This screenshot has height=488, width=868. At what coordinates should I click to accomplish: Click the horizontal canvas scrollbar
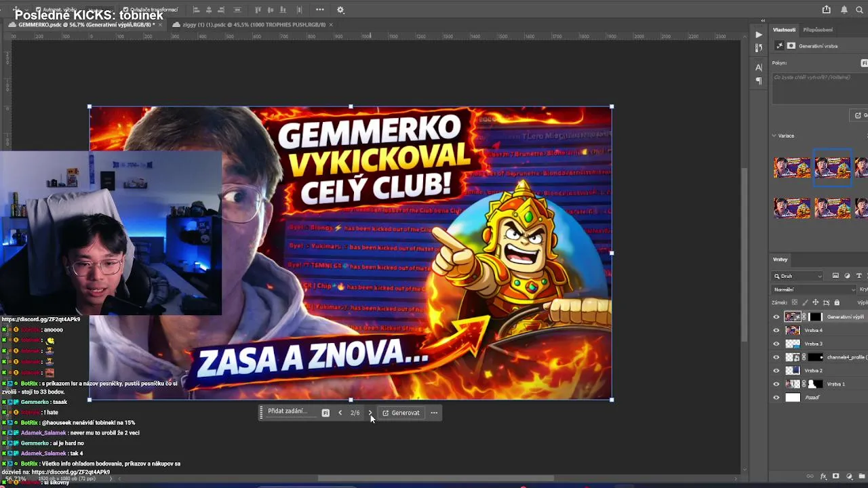pos(436,479)
